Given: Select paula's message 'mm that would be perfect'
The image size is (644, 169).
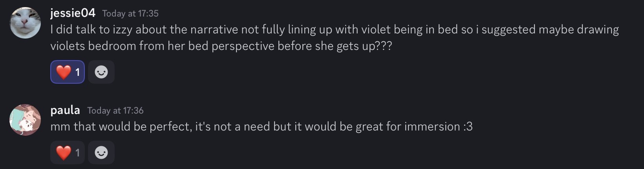Looking at the screenshot, I should [262, 127].
